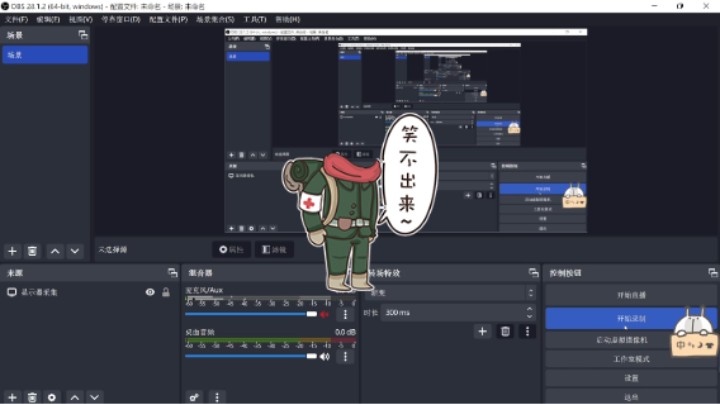Open the transition three-dot properties menu
This screenshot has height=404, width=720.
click(527, 331)
